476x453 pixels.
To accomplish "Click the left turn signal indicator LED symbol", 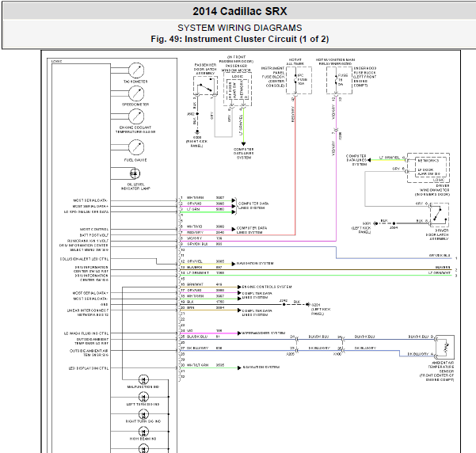I will (143, 397).
